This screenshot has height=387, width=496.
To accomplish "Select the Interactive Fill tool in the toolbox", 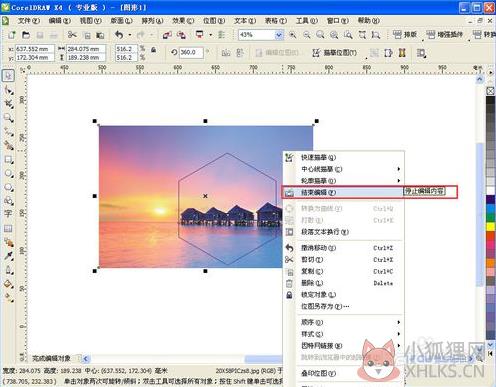I will pos(8,298).
